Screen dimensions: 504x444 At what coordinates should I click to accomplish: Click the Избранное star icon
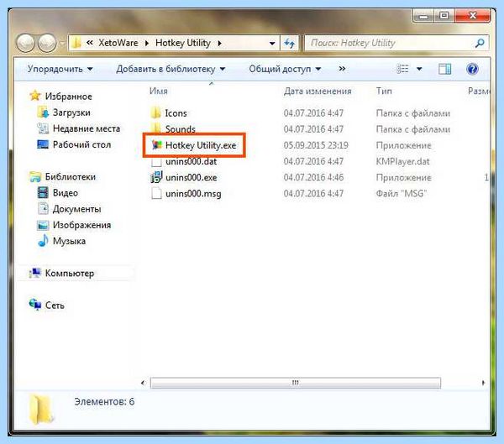[34, 96]
